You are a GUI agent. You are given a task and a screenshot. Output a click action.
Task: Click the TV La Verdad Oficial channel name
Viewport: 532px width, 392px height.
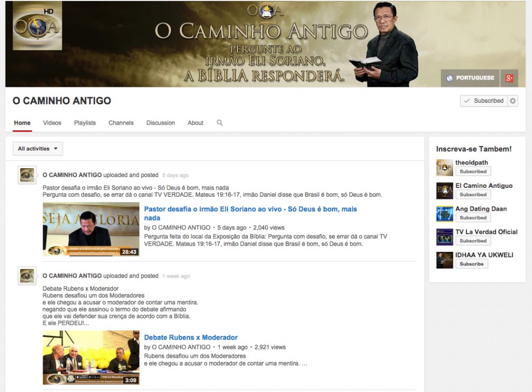(x=486, y=232)
